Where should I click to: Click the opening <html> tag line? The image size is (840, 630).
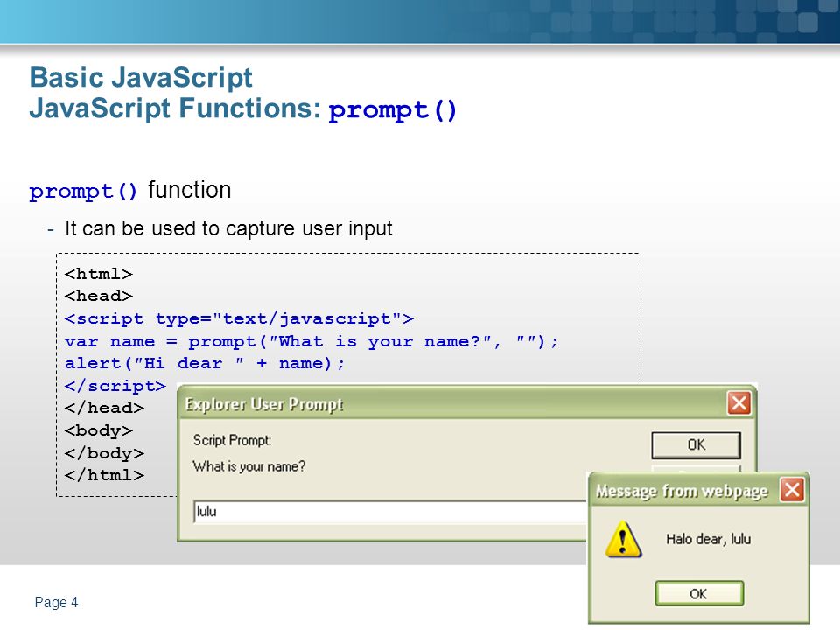click(x=99, y=274)
